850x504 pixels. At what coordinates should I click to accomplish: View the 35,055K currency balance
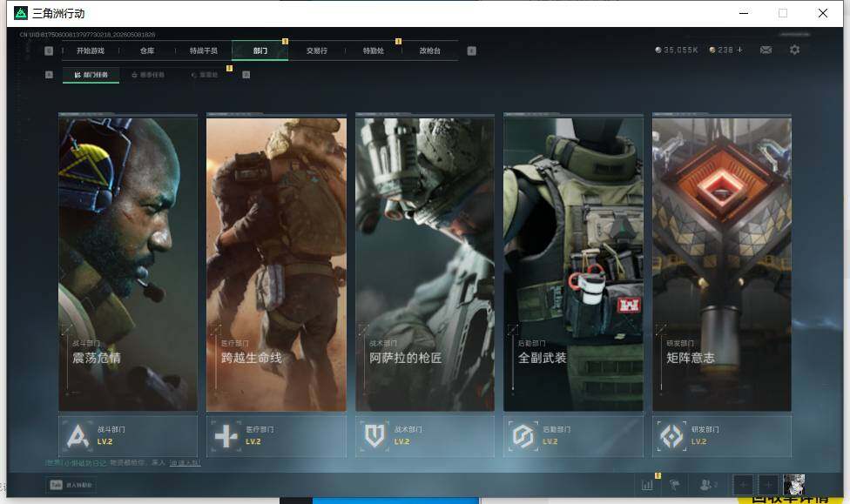click(677, 50)
